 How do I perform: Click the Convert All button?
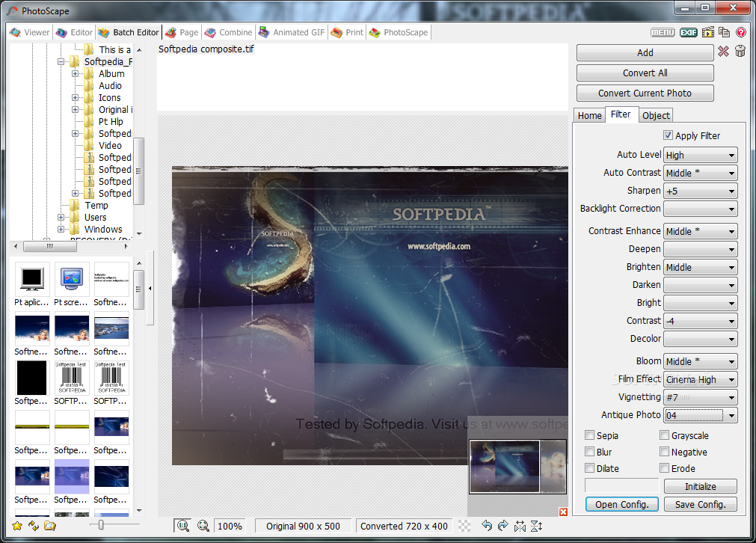pyautogui.click(x=645, y=73)
